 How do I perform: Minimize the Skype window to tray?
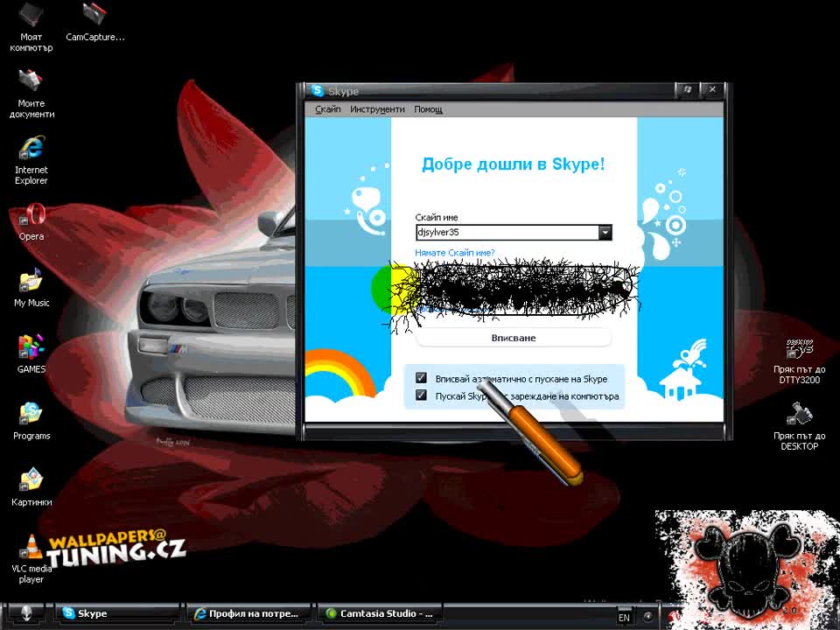(688, 90)
